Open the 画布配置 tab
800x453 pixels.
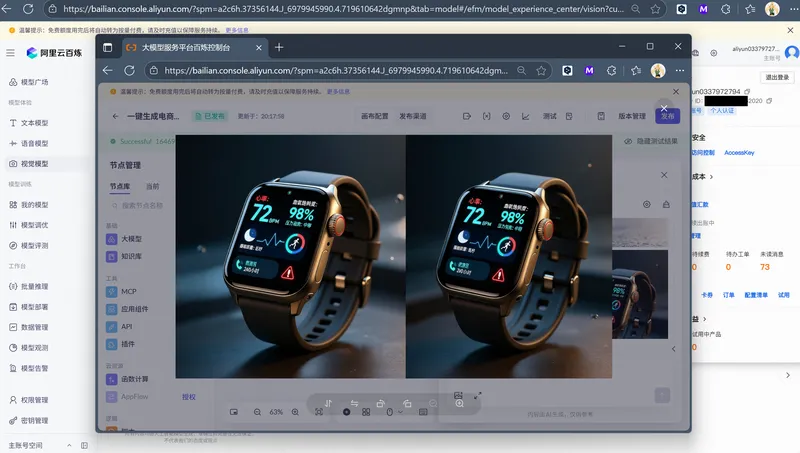[x=374, y=116]
